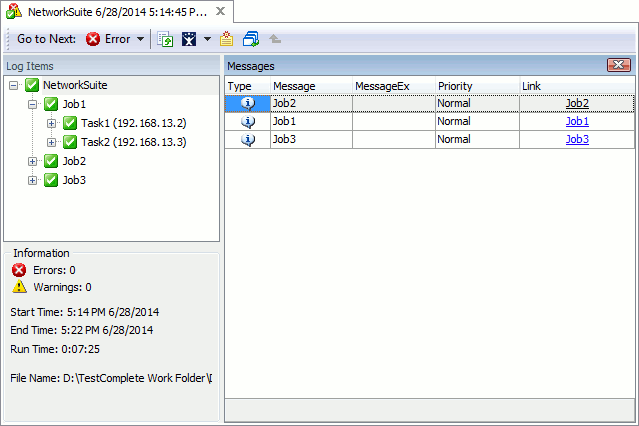Open the Job1 link in Messages

[577, 121]
